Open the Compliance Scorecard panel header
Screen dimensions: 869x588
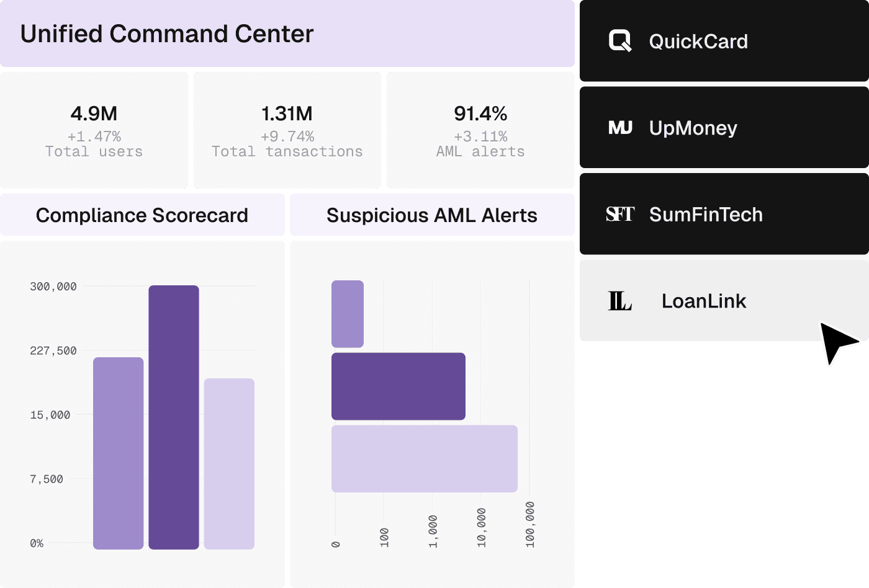[142, 215]
